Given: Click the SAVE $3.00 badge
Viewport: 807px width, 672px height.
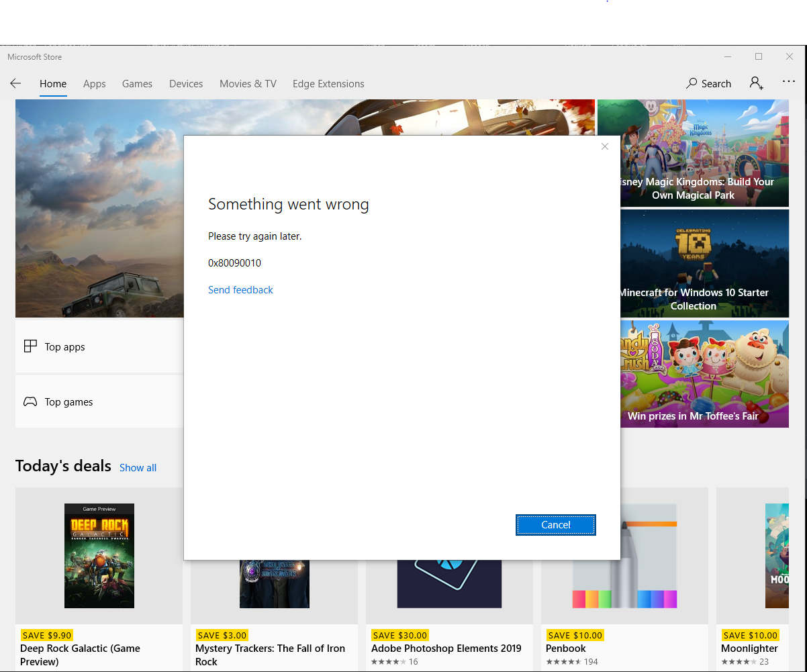Looking at the screenshot, I should tap(222, 635).
